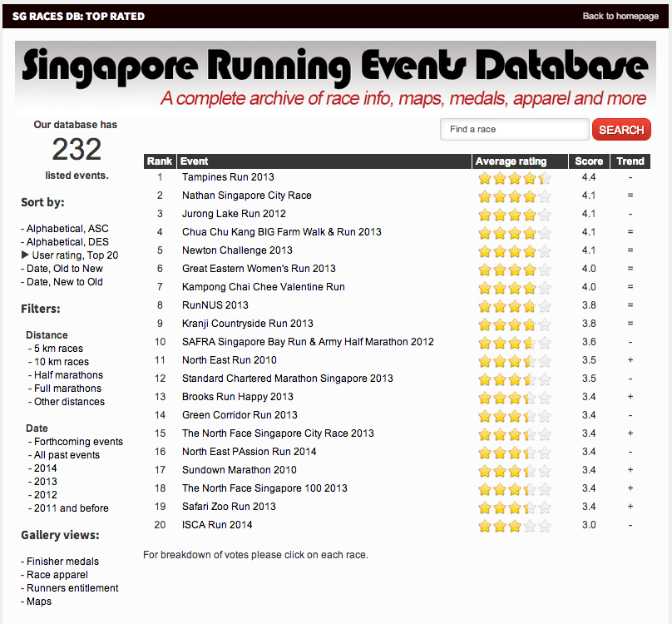Open Maps gallery view
672x624 pixels.
point(39,602)
